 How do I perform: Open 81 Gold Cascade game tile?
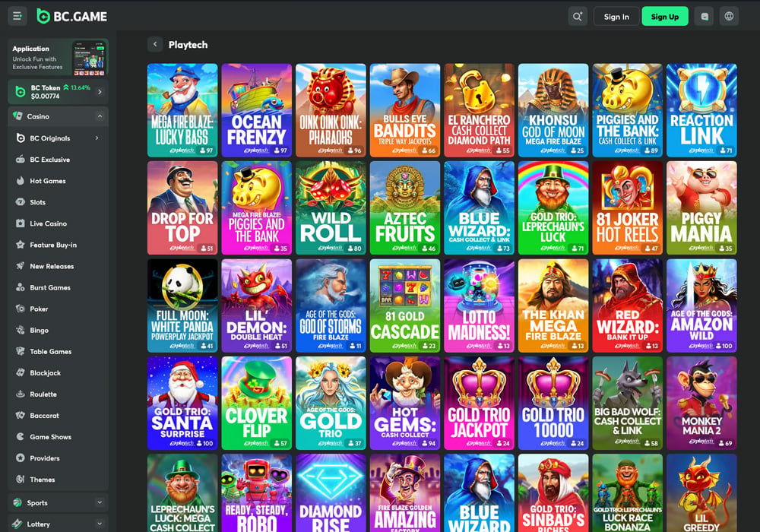405,306
